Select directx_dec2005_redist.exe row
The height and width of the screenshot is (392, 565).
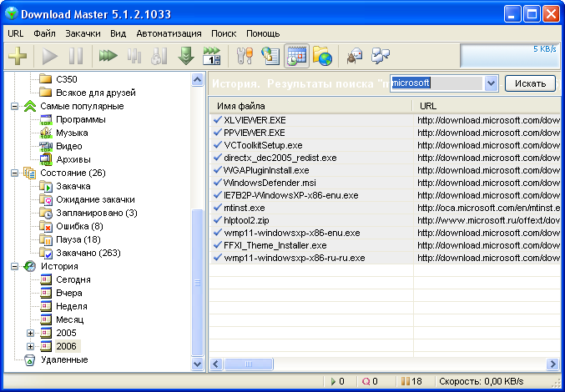(386, 158)
